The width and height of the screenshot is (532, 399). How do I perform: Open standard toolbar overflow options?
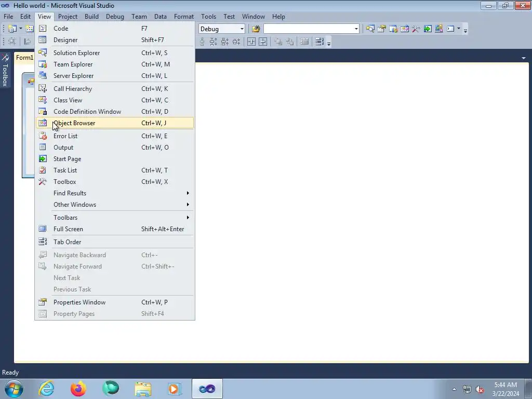(x=465, y=31)
